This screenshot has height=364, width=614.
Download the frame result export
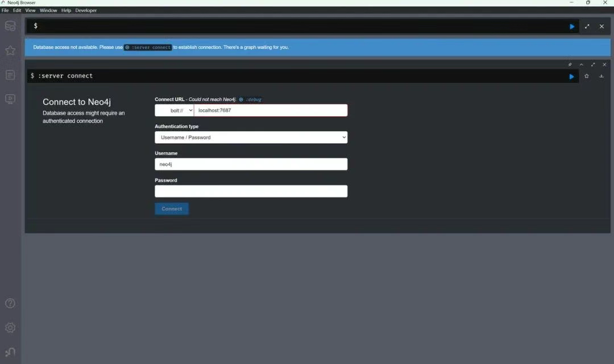click(x=601, y=76)
